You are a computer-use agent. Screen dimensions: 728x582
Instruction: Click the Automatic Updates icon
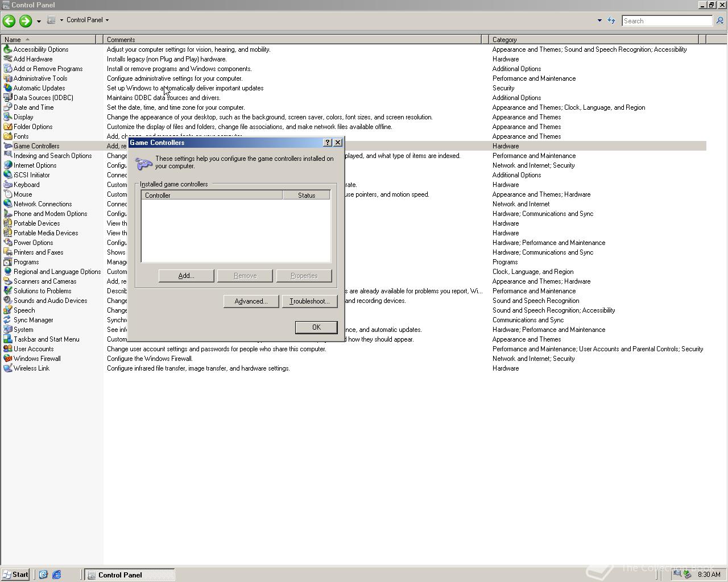click(x=7, y=88)
